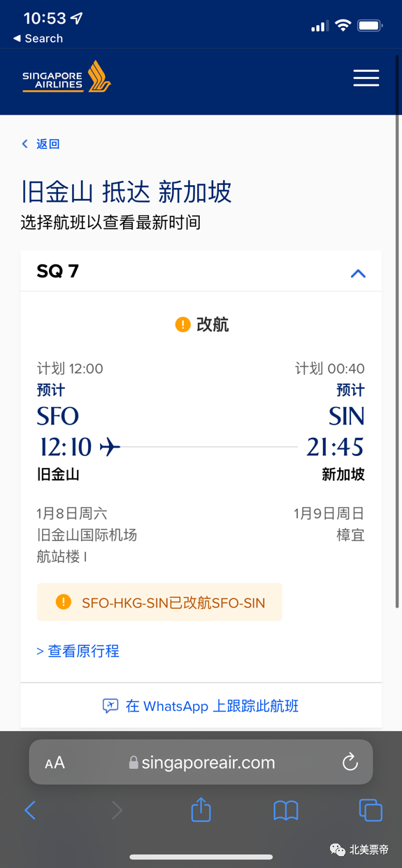This screenshot has height=868, width=402.
Task: Track this flight on WhatsApp link
Action: point(212,706)
